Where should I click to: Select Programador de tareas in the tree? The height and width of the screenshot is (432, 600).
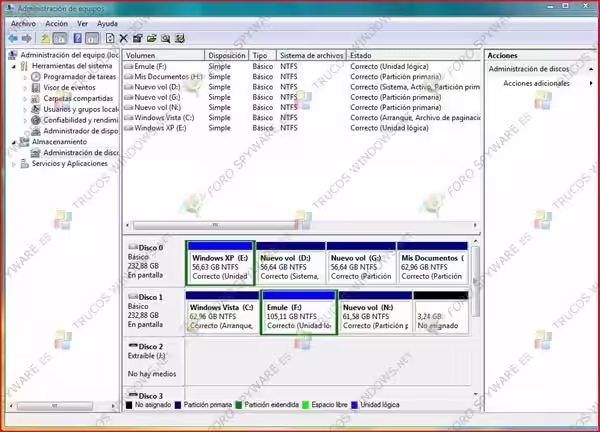[79, 77]
